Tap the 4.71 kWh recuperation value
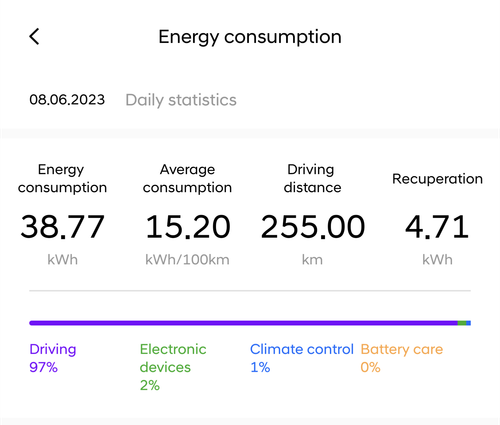Screen dimensions: 500x425 (x=437, y=227)
